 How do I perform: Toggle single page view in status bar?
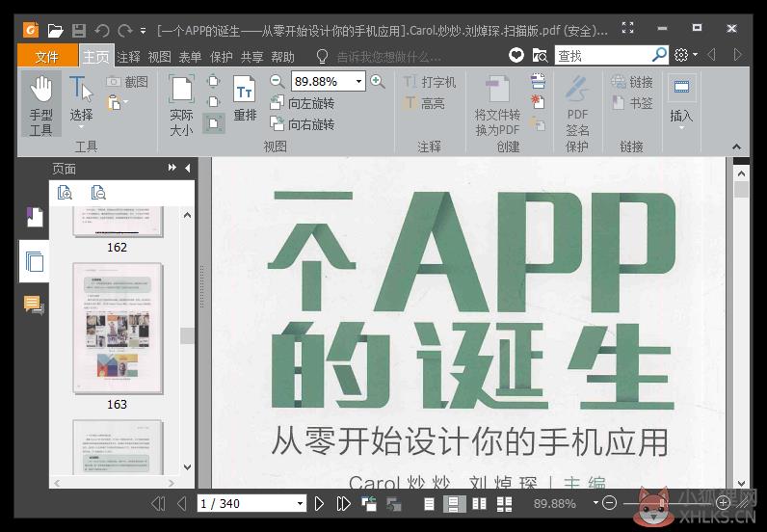point(429,504)
